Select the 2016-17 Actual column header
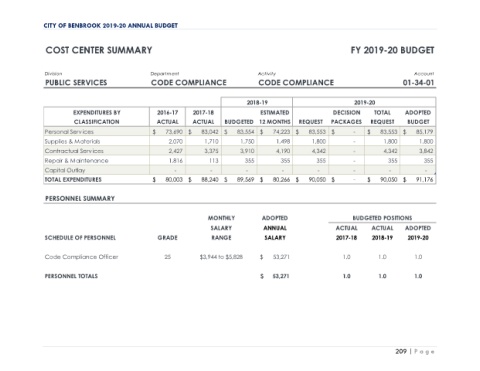 coord(168,117)
